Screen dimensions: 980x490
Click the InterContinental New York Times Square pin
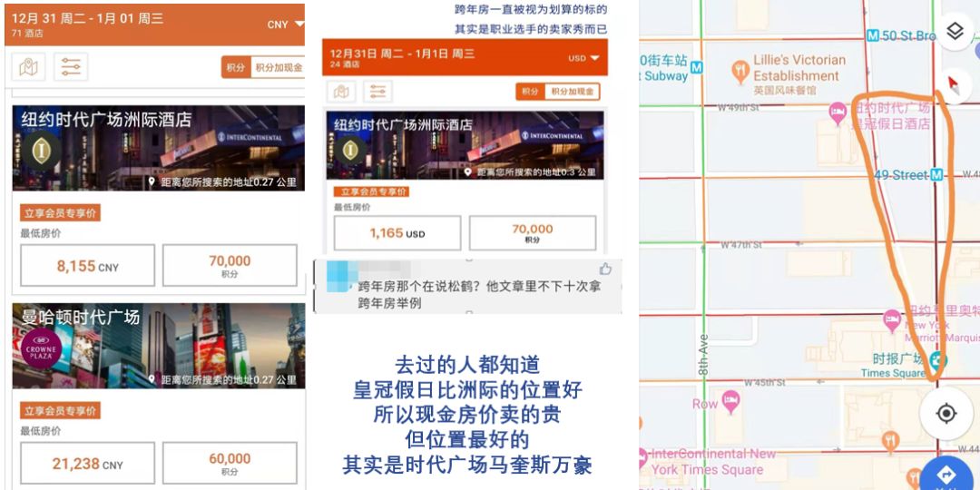coord(643,457)
